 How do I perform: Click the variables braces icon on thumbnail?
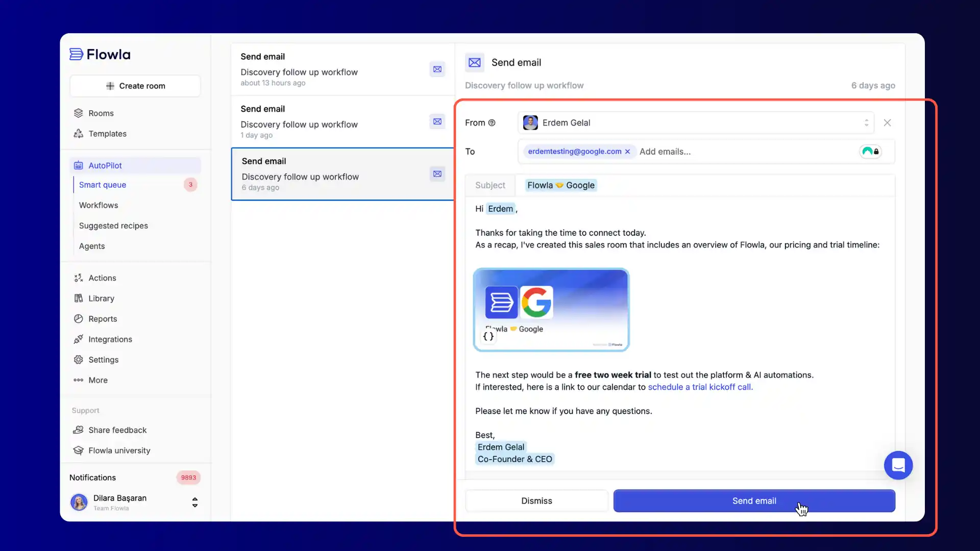[x=488, y=336]
